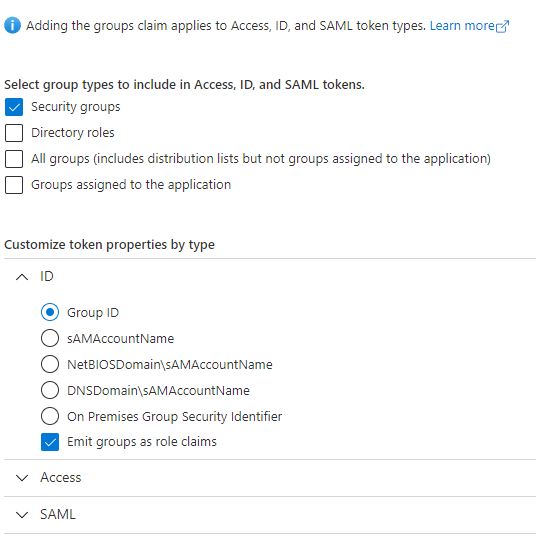Viewport: 536px width, 544px height.
Task: Click the Access section header label
Action: [61, 478]
